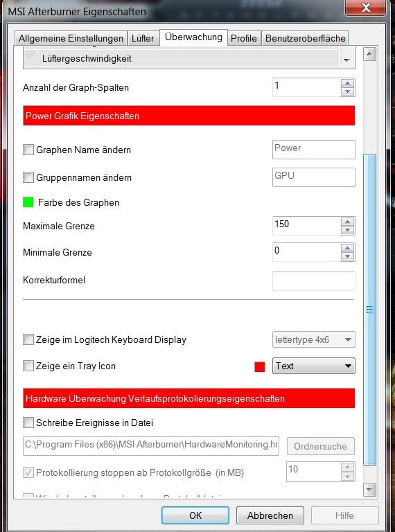
Task: Open the Profile tab
Action: pyautogui.click(x=244, y=38)
